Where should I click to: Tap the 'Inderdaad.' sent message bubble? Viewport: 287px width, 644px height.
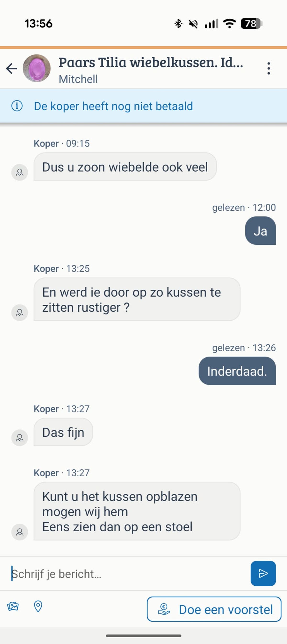(237, 371)
